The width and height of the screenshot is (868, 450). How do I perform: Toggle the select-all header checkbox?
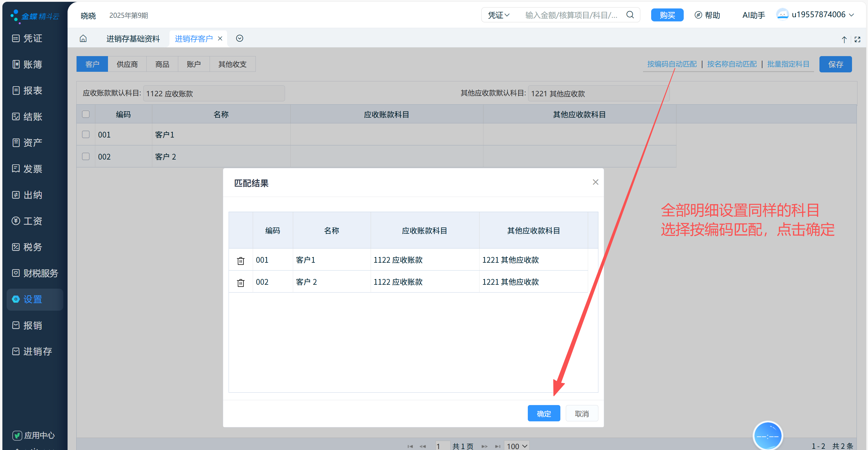(x=86, y=114)
